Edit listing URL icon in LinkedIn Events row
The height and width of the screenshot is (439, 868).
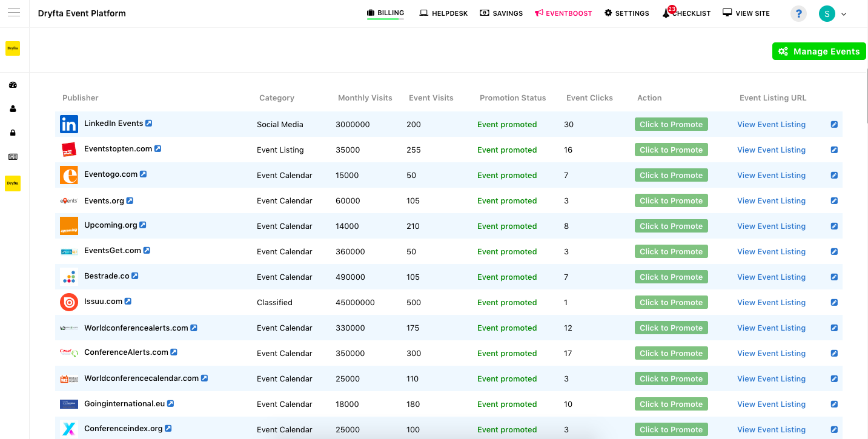(834, 124)
